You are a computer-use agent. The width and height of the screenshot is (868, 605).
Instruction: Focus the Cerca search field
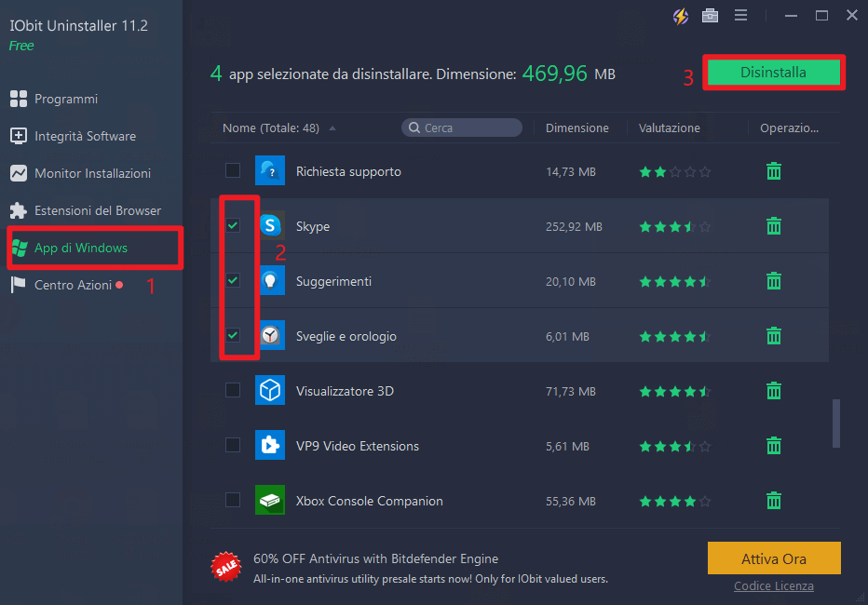pyautogui.click(x=461, y=128)
